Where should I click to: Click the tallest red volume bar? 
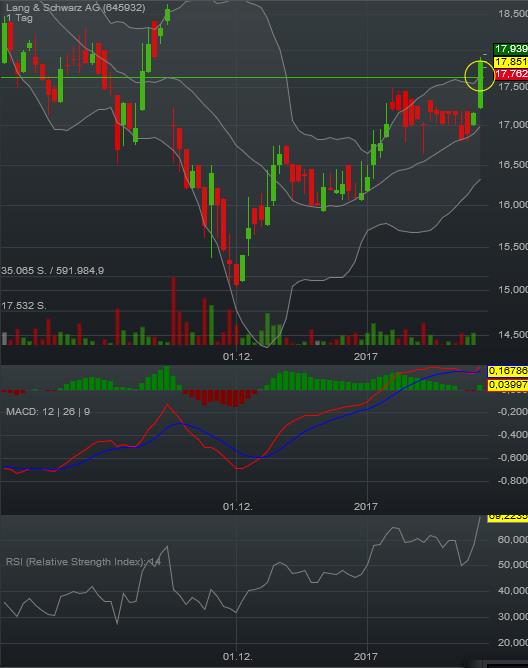point(173,311)
